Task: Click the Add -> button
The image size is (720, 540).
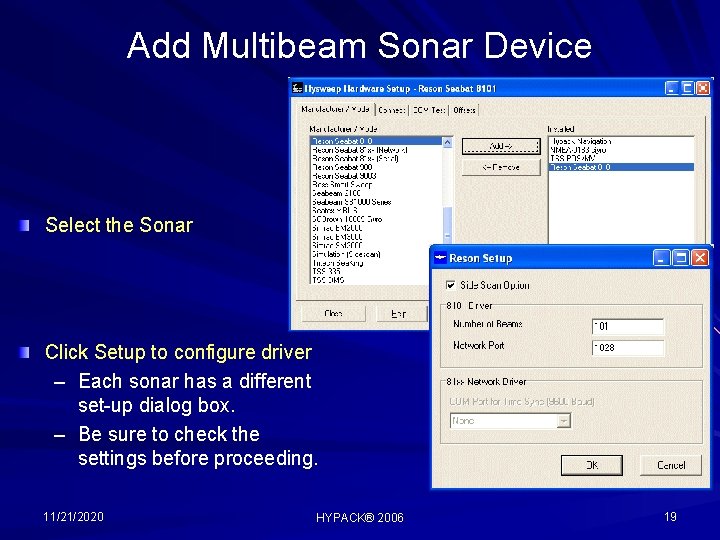Action: [501, 146]
